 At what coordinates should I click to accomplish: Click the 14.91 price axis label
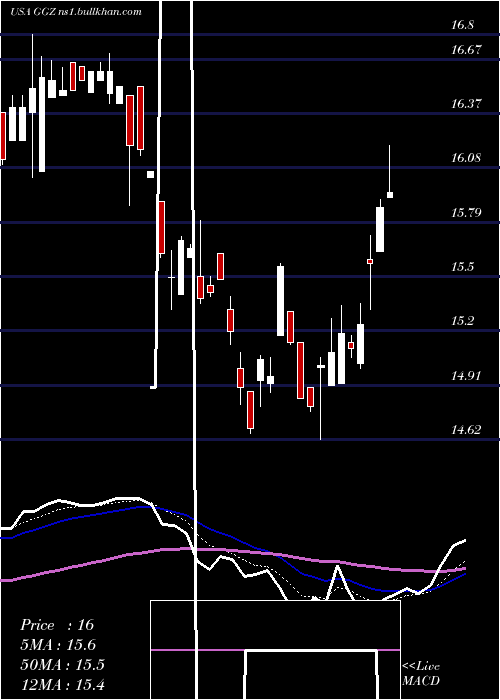[466, 375]
